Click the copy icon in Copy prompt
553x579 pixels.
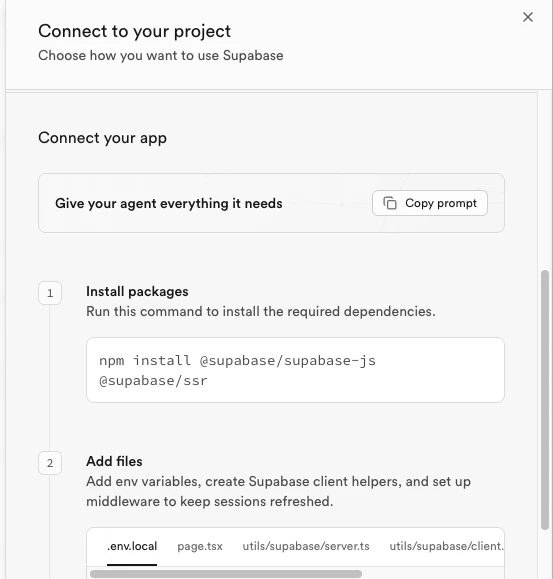(x=390, y=203)
